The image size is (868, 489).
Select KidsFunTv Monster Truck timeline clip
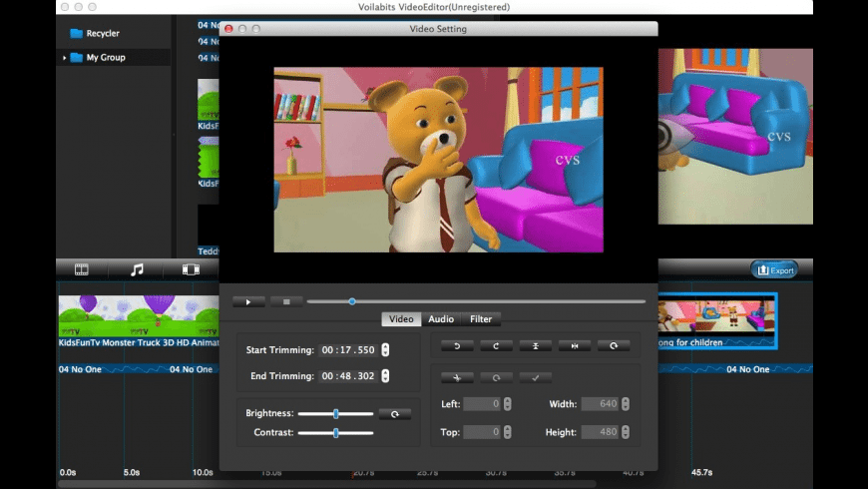(139, 321)
